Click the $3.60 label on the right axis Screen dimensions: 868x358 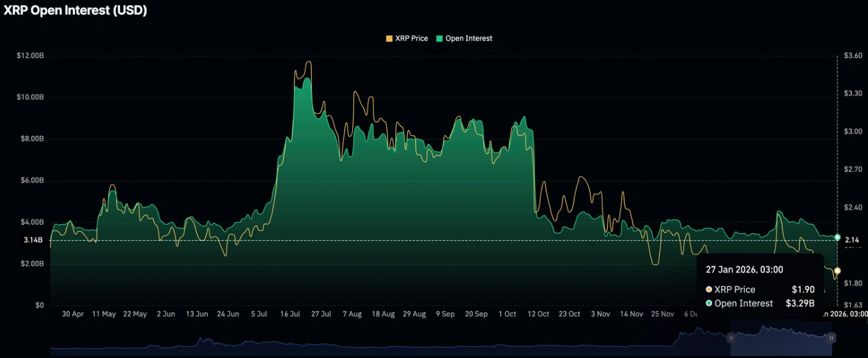[x=852, y=55]
